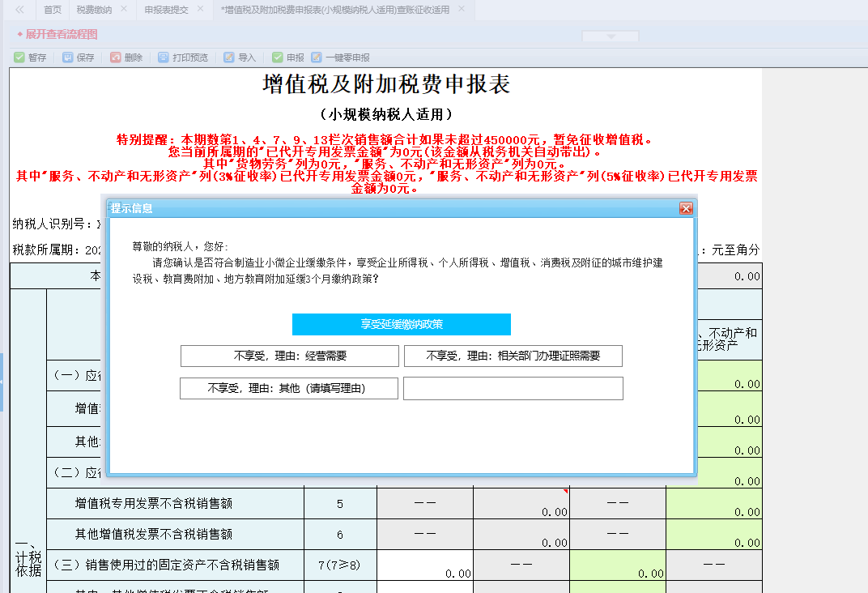Click the 打印预览 printer icon
Image resolution: width=868 pixels, height=593 pixels.
pyautogui.click(x=164, y=57)
